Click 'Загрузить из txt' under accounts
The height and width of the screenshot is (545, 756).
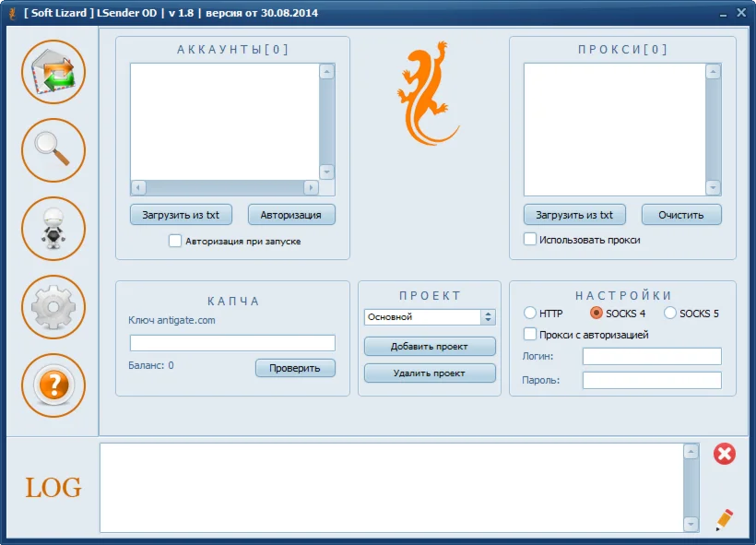point(181,215)
